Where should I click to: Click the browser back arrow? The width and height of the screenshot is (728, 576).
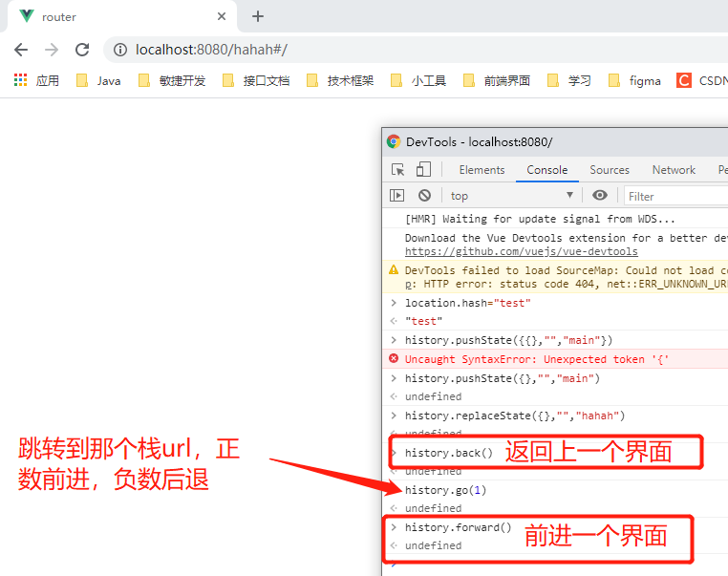pos(21,50)
